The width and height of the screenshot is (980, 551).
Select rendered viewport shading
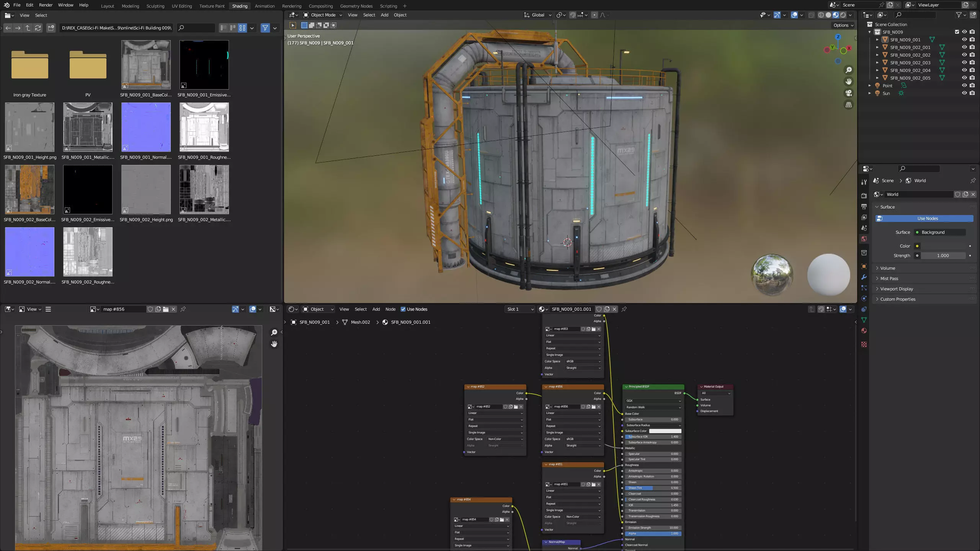click(843, 15)
